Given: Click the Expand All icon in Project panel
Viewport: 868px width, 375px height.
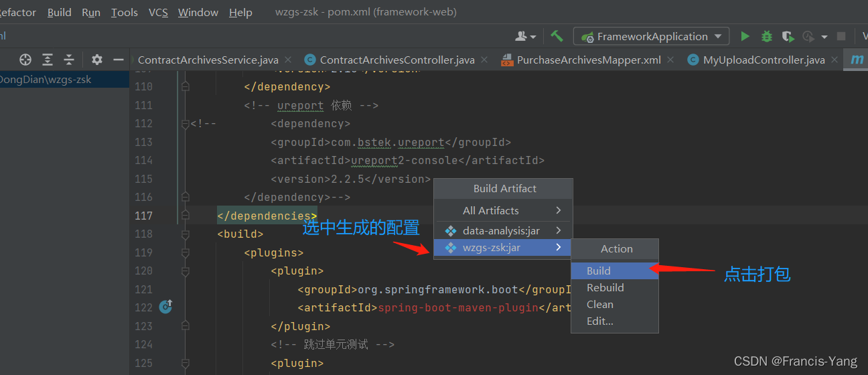Looking at the screenshot, I should tap(47, 60).
